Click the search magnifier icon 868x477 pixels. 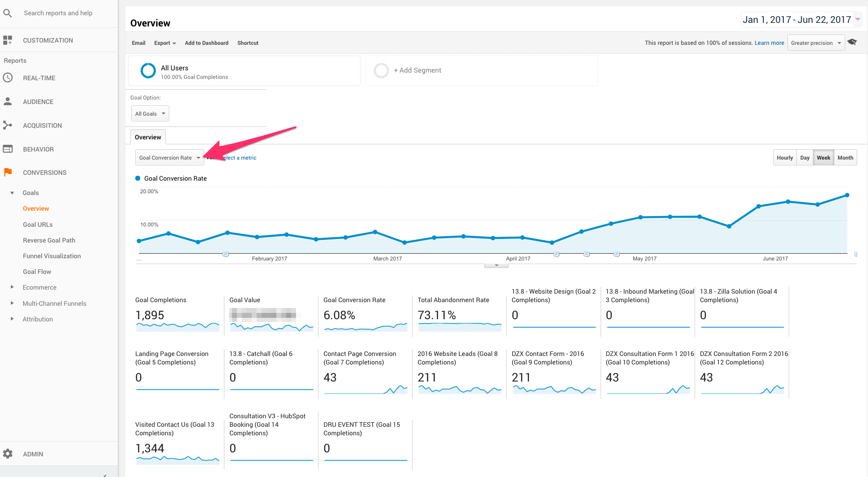[x=8, y=13]
